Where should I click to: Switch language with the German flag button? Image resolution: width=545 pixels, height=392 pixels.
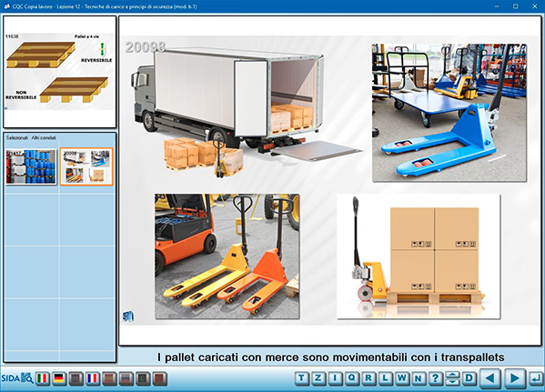click(59, 378)
